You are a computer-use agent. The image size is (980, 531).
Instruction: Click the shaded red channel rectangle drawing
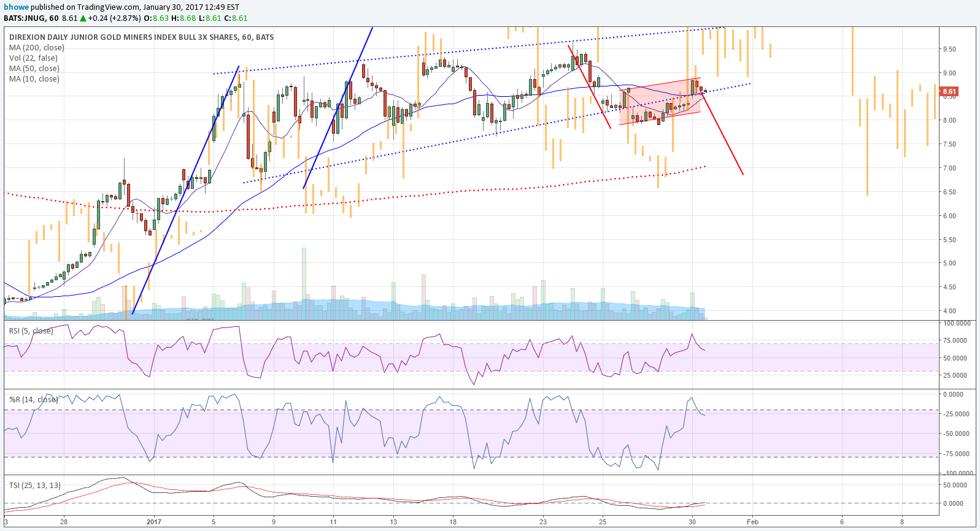click(x=660, y=101)
